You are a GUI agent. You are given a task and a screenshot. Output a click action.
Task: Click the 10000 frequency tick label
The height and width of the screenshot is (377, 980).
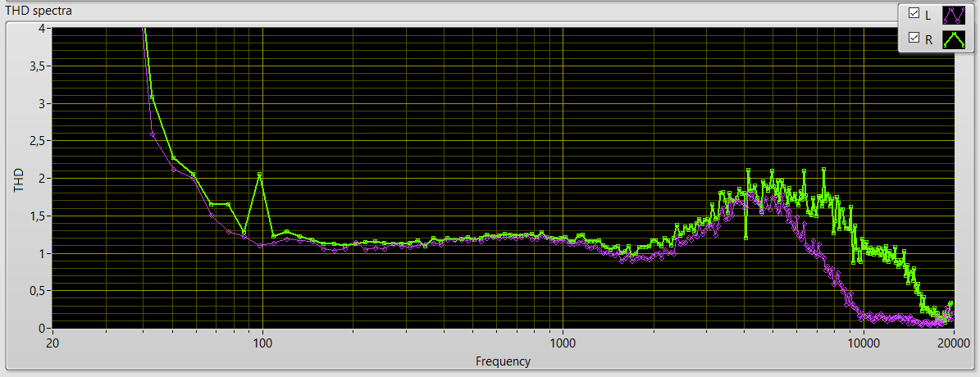point(864,342)
